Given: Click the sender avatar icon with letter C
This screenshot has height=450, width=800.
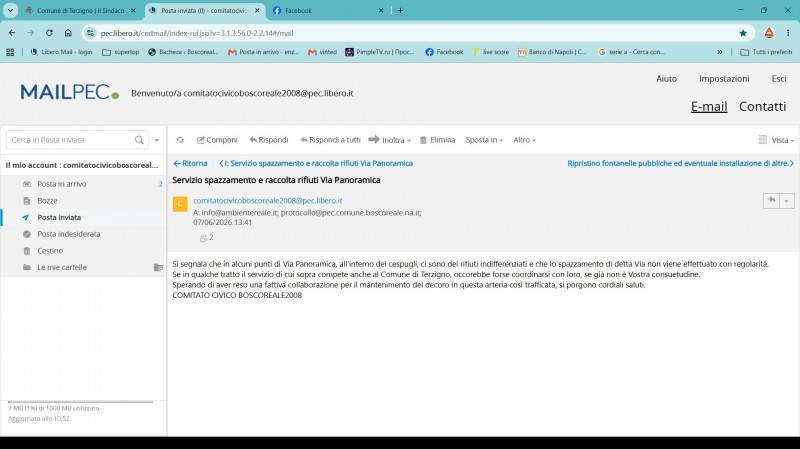Looking at the screenshot, I should [180, 204].
